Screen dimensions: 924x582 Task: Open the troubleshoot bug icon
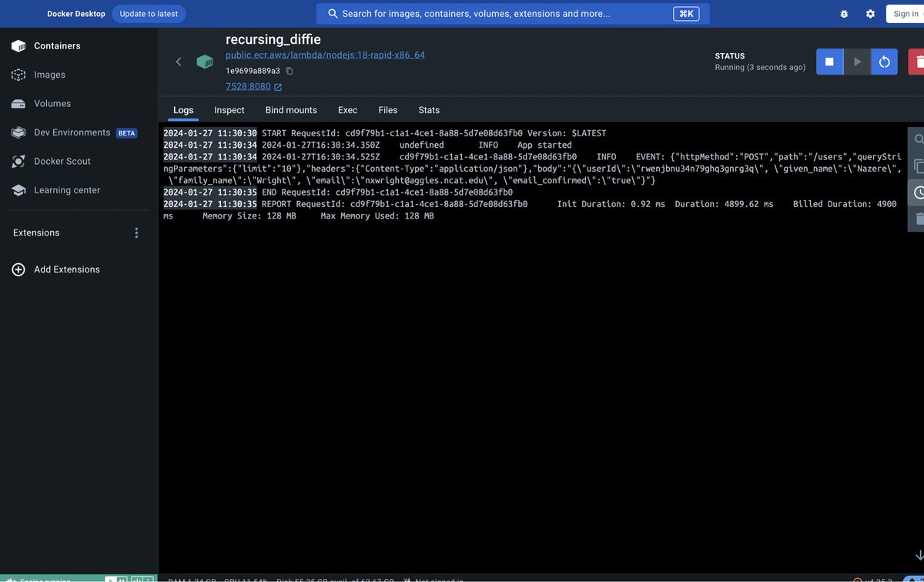[844, 14]
